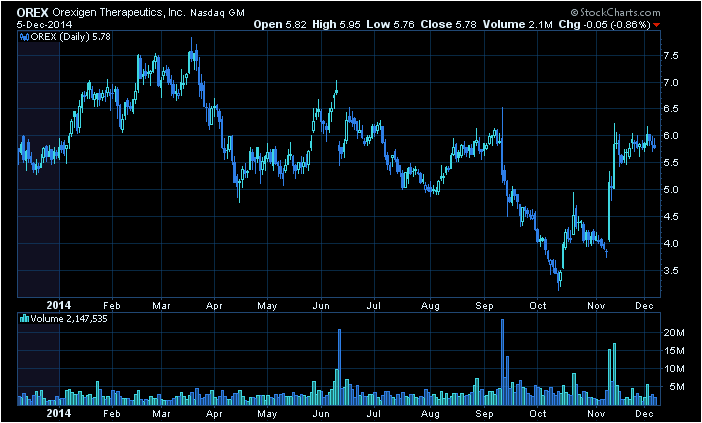Click the 5.0 price axis label
This screenshot has height=423, width=702.
click(x=673, y=189)
